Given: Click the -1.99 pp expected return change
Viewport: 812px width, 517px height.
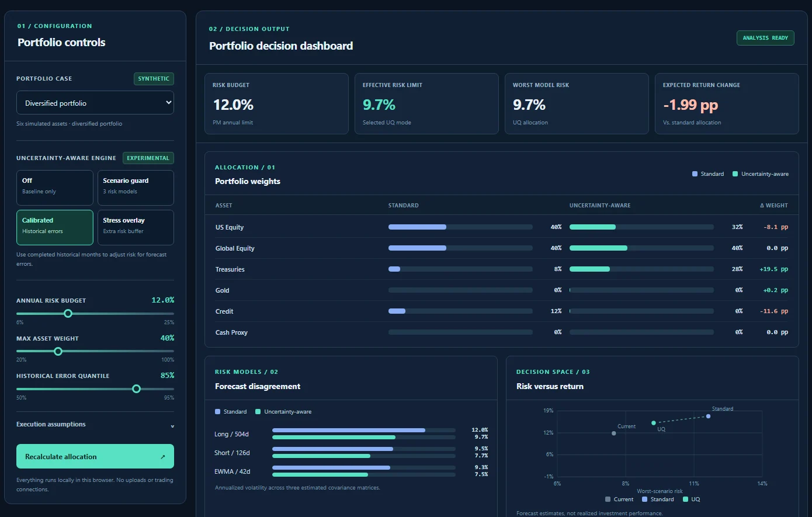Looking at the screenshot, I should point(690,105).
